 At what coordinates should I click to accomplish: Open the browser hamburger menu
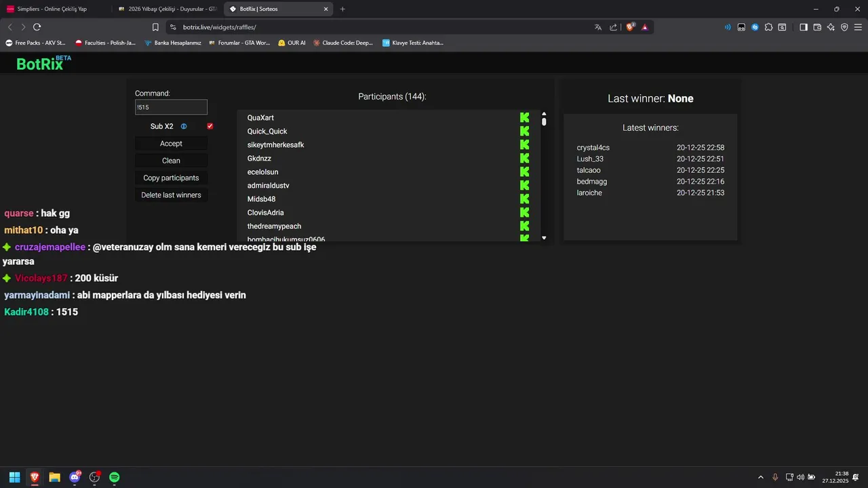(x=858, y=27)
